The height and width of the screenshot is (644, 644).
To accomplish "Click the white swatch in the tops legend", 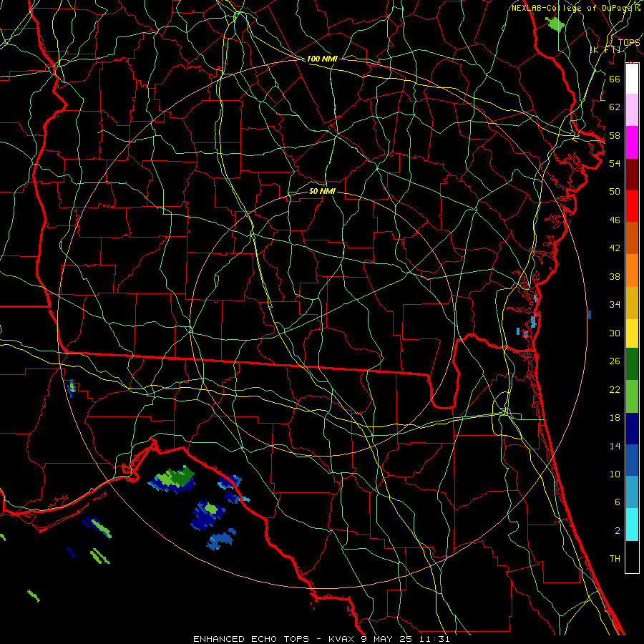I will (x=632, y=79).
